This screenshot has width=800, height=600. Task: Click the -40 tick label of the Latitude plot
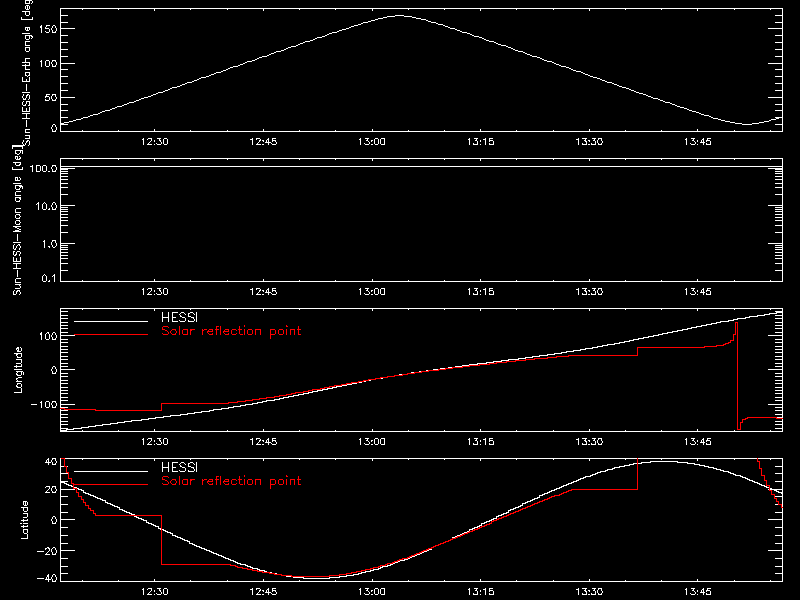tap(47, 579)
